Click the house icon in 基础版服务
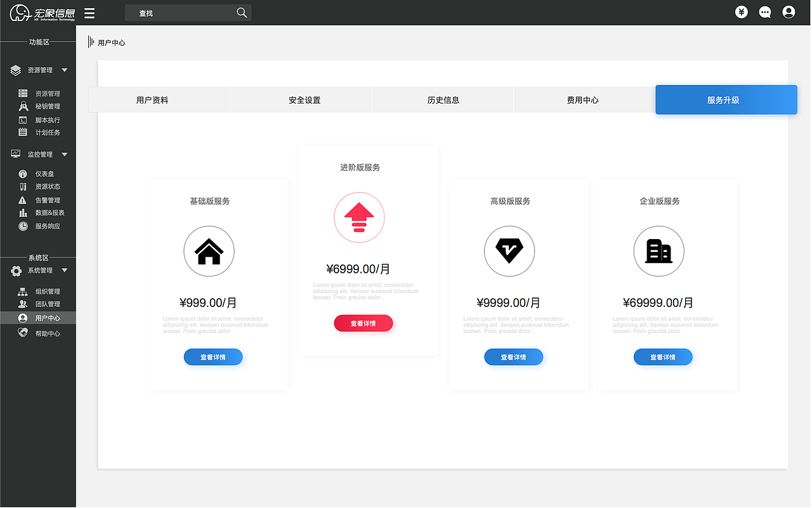Screen dimensions: 812x508 (209, 252)
